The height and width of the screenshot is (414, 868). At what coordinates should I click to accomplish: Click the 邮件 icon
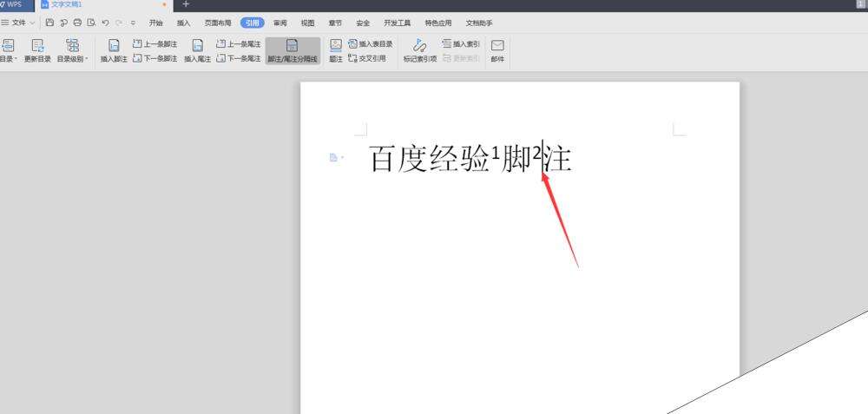(497, 51)
